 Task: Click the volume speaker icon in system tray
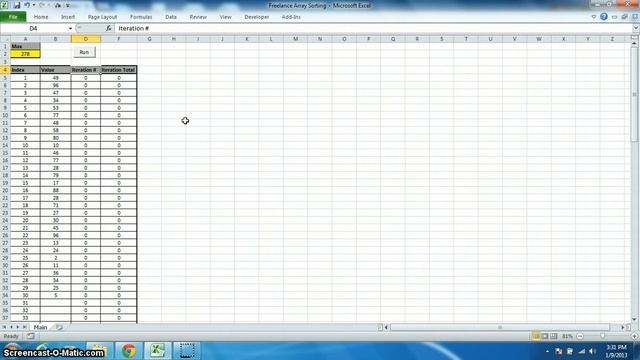click(592, 351)
